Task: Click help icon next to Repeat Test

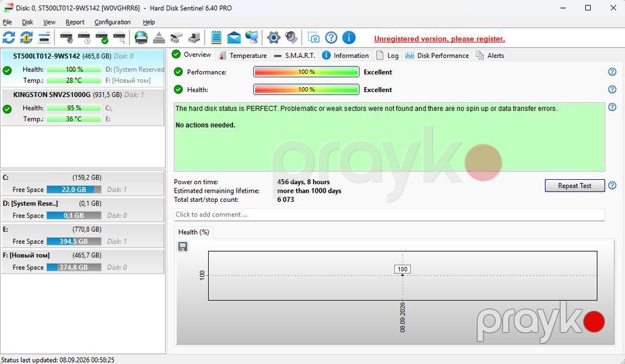Action: [612, 185]
